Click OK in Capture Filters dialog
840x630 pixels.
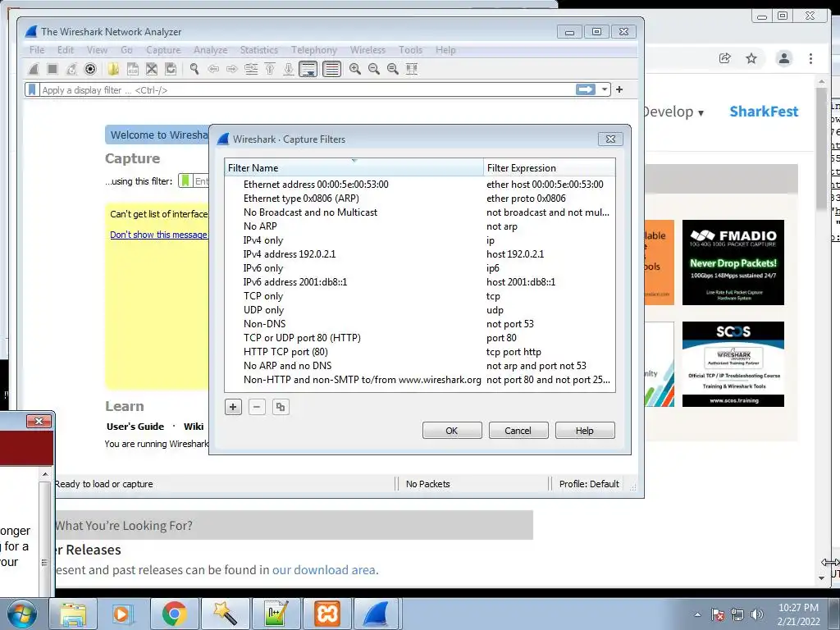[x=452, y=430]
